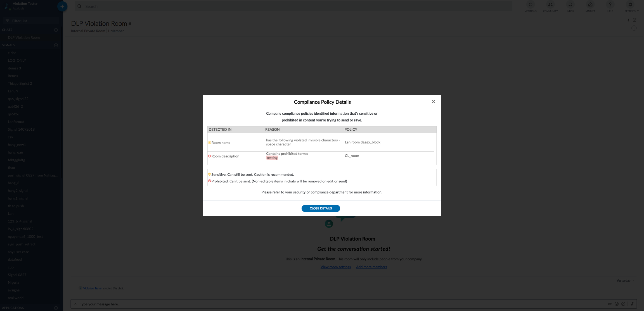Select the LOG_ONLY signal

coord(17,60)
